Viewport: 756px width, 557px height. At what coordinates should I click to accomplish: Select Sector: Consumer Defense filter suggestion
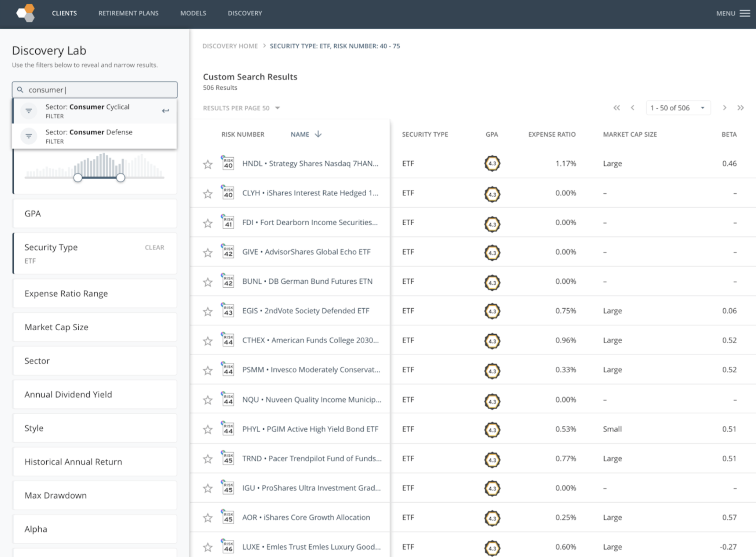[95, 136]
